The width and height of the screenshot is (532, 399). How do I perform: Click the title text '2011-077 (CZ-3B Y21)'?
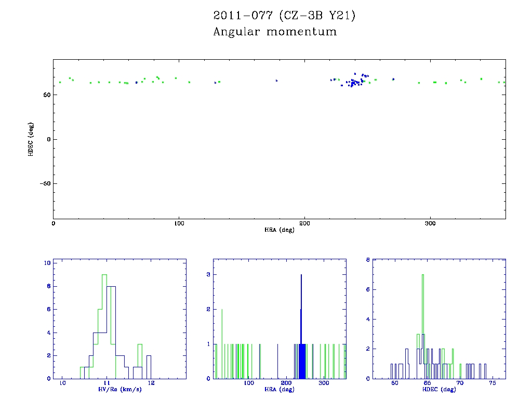[284, 15]
